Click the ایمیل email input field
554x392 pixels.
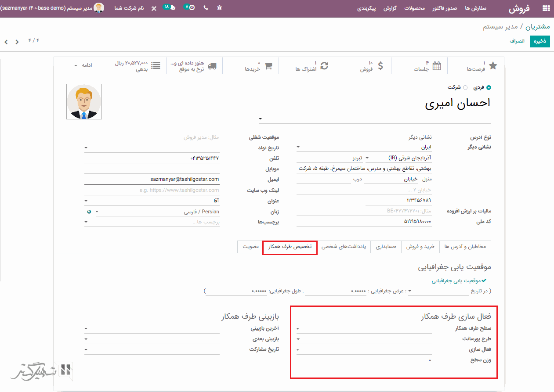coord(152,180)
